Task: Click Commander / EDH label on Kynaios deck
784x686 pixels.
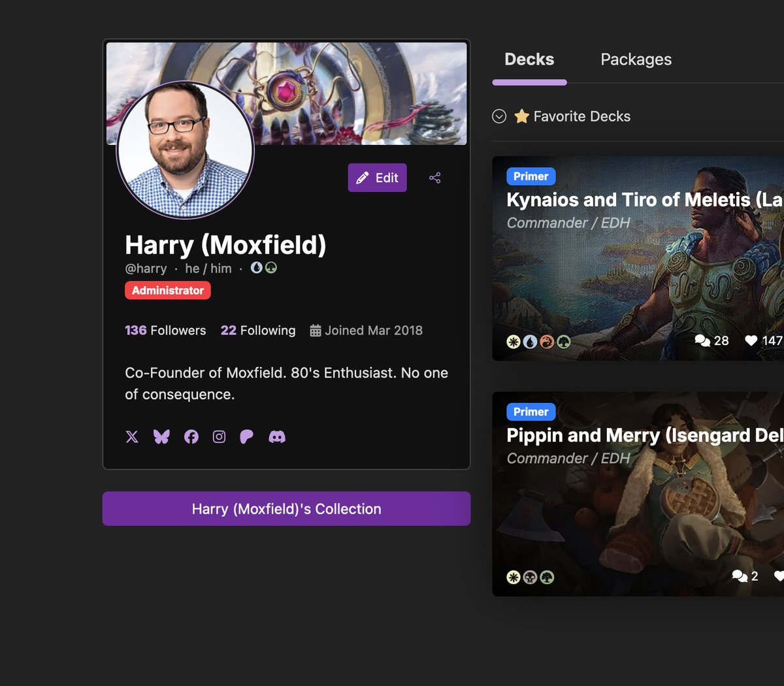Action: point(568,223)
